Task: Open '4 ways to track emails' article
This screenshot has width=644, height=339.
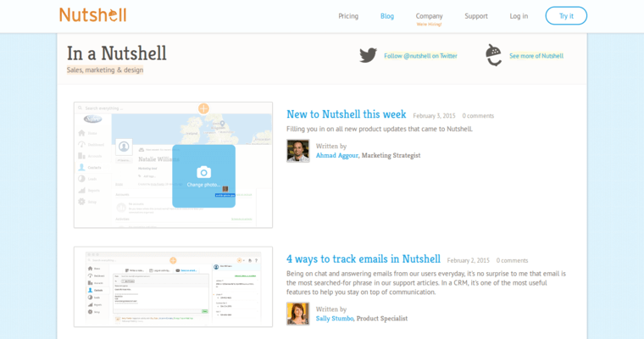Action: click(363, 259)
